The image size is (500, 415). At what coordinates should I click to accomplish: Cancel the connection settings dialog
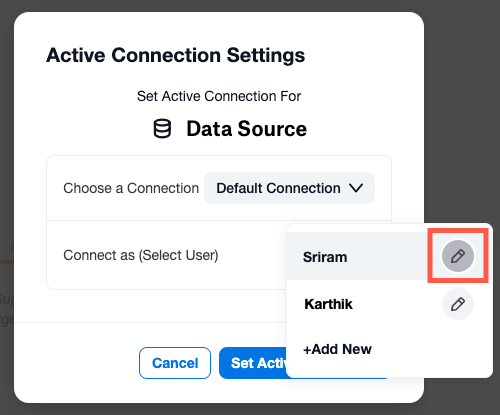point(175,363)
